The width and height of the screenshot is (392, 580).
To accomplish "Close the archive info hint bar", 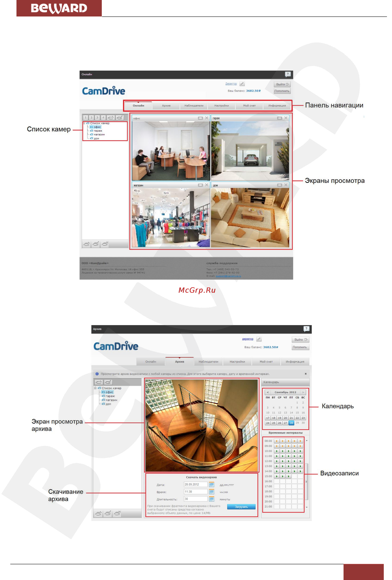I will pos(306,374).
